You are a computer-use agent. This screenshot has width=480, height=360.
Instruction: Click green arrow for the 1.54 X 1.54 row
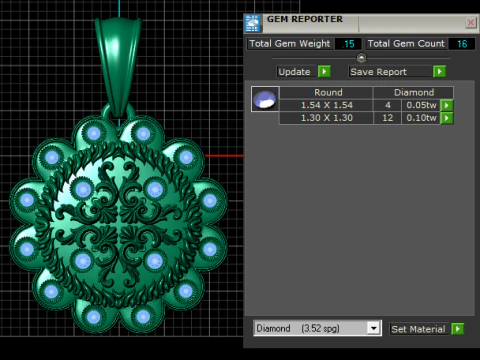coord(447,105)
